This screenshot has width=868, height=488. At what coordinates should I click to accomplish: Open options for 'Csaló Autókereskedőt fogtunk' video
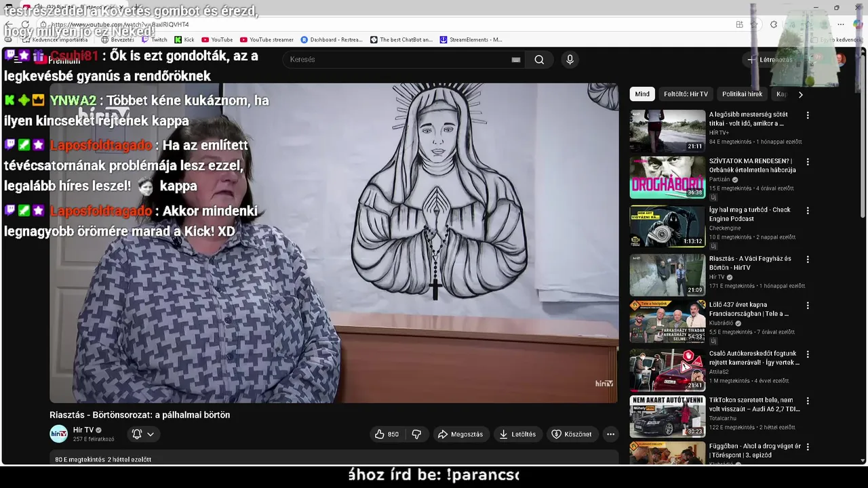point(808,354)
